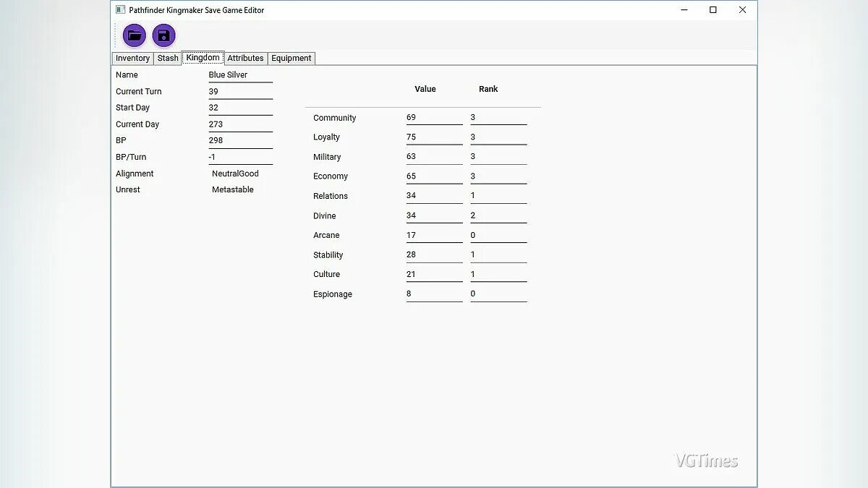Screen dimensions: 868x488
Task: Edit the Relations value field
Action: (x=435, y=196)
